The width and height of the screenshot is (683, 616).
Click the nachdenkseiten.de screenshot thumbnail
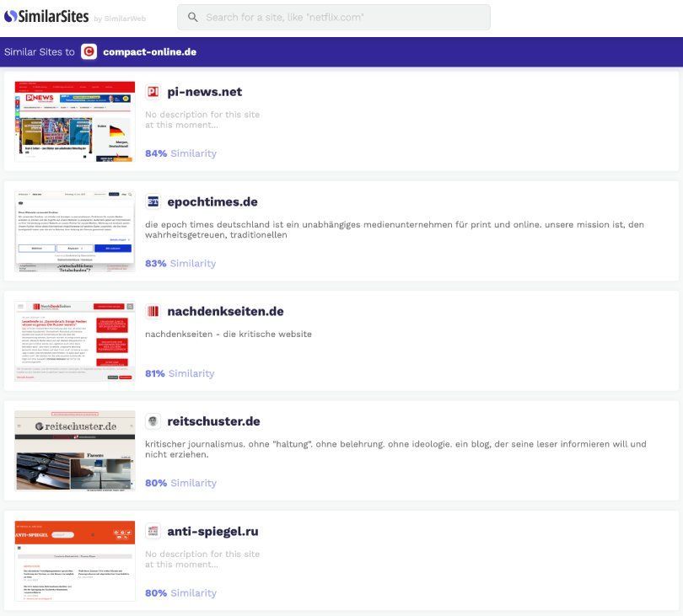75,341
